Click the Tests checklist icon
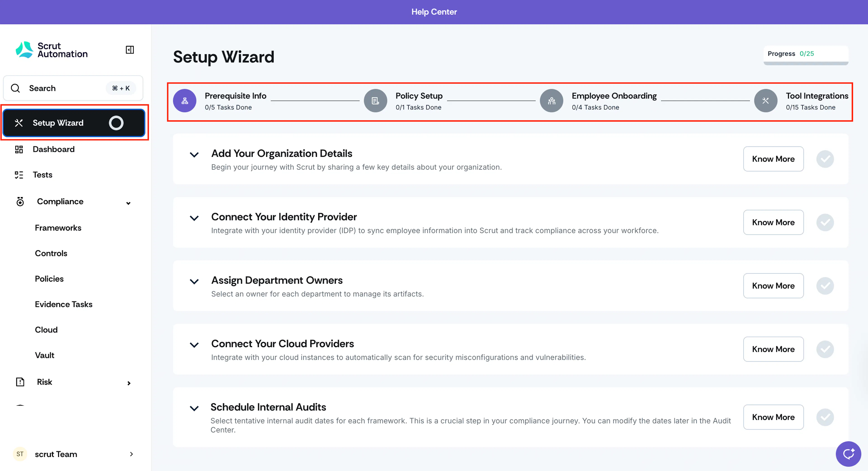868x471 pixels. pyautogui.click(x=19, y=175)
